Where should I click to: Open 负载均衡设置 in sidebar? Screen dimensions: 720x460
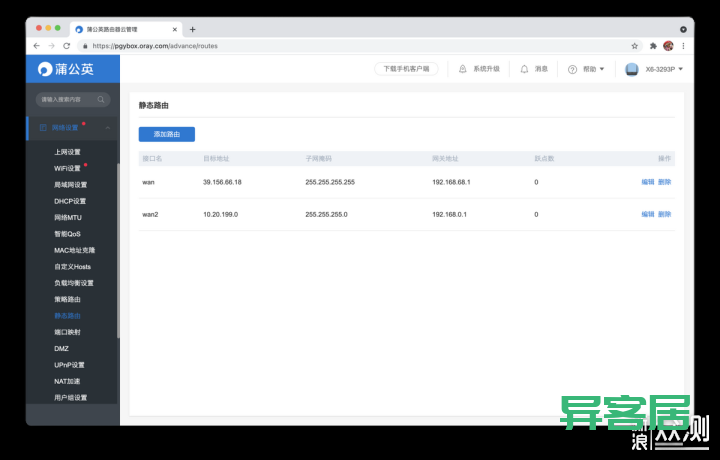(73, 283)
